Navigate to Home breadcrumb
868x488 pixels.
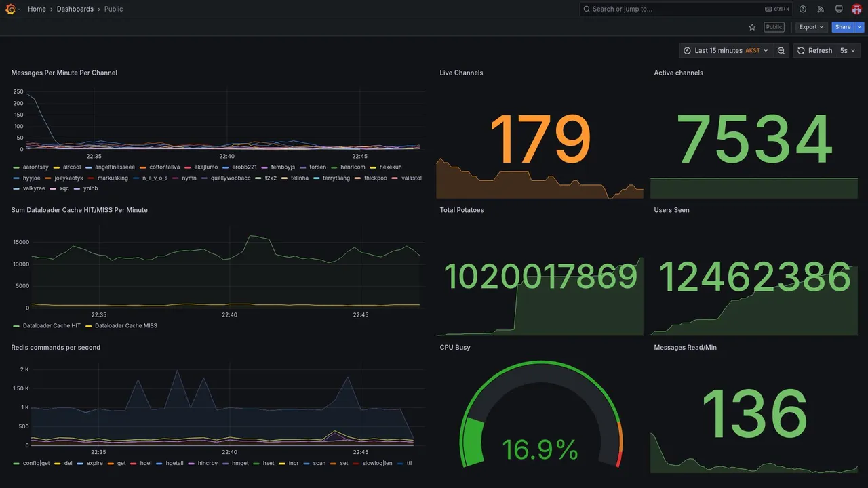(x=37, y=9)
